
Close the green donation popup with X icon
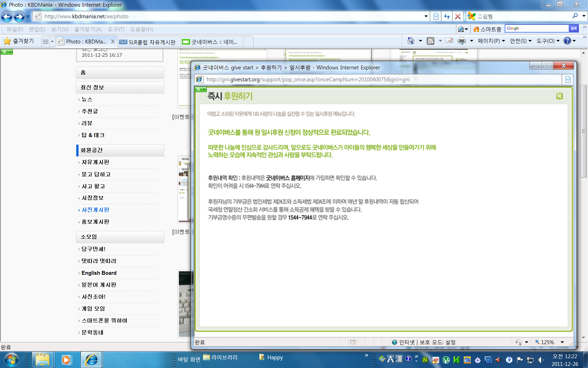point(560,96)
